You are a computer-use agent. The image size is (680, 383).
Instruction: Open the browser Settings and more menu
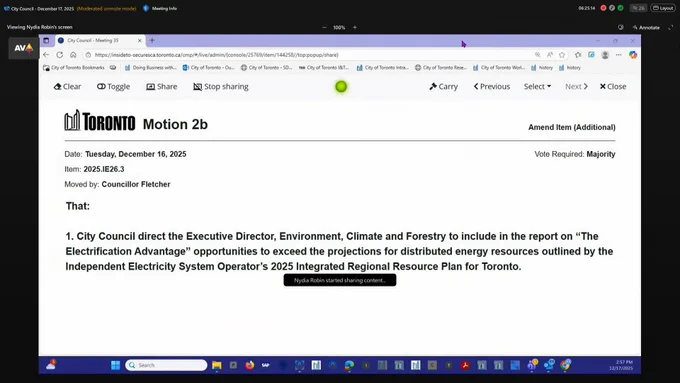click(619, 55)
